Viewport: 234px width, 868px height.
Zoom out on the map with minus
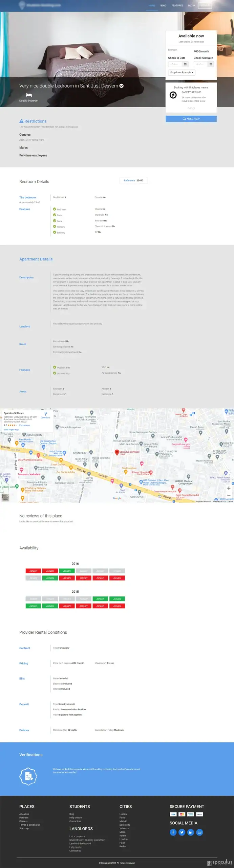[x=229, y=495]
